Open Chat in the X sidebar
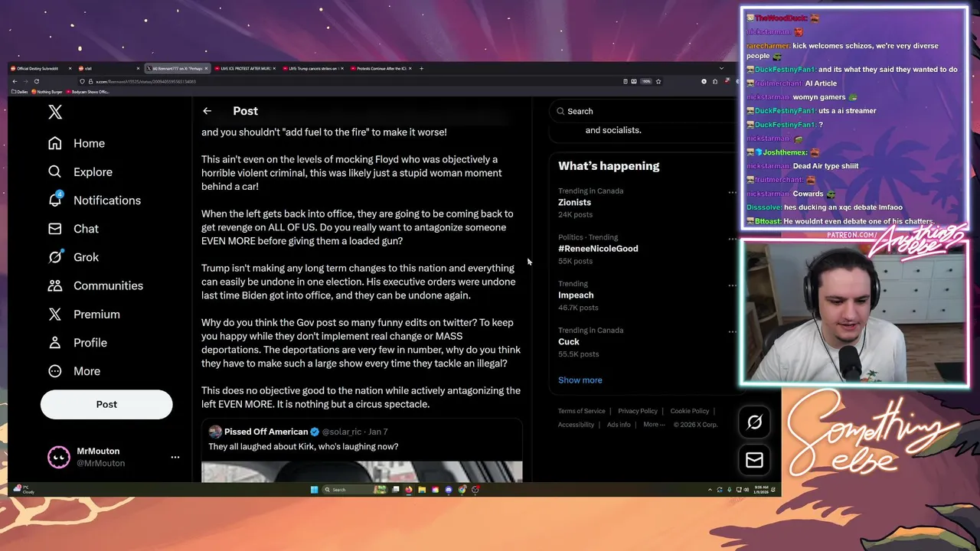The height and width of the screenshot is (551, 980). pos(73,229)
